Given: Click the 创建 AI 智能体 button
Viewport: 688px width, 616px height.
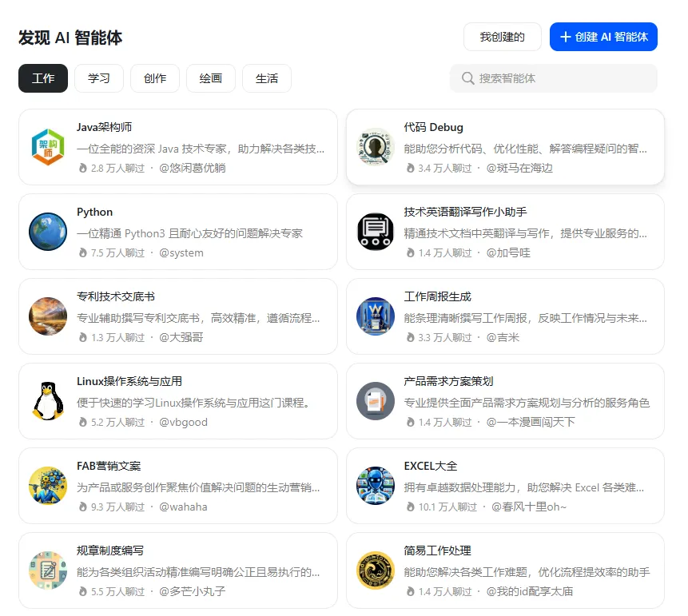Looking at the screenshot, I should tap(603, 37).
